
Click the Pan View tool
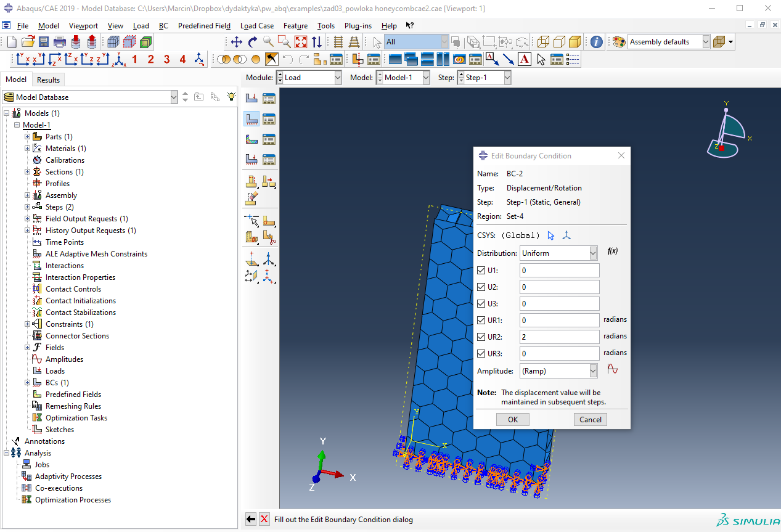236,42
